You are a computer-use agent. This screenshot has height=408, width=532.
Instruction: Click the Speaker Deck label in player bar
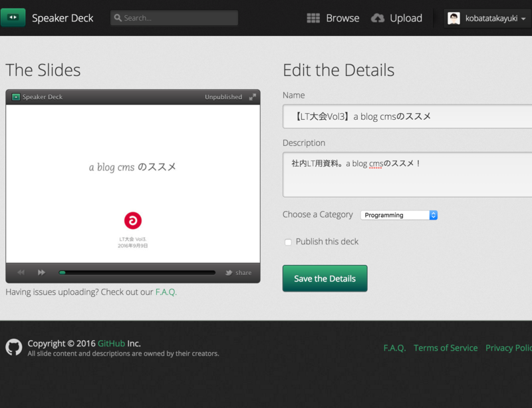(43, 97)
